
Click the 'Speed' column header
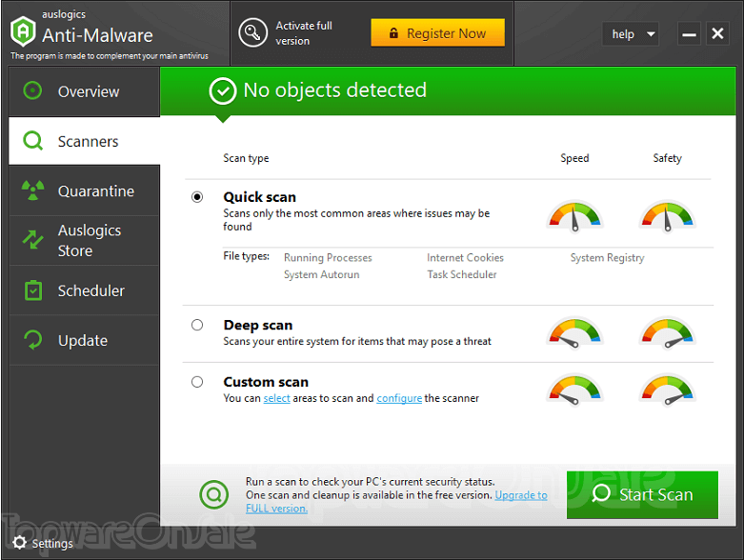(x=574, y=158)
